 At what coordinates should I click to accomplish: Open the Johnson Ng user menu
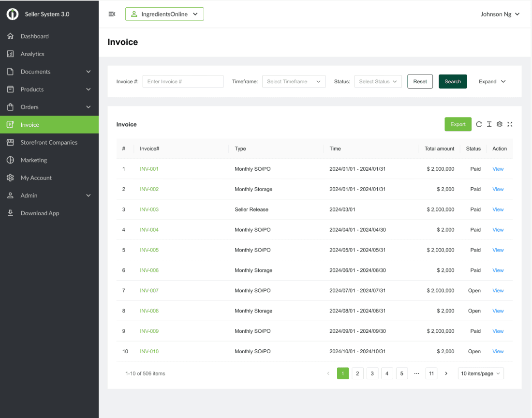coord(500,14)
